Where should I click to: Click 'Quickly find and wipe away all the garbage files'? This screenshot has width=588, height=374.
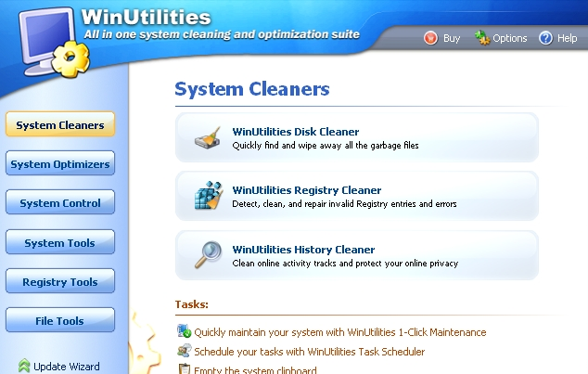coord(326,146)
